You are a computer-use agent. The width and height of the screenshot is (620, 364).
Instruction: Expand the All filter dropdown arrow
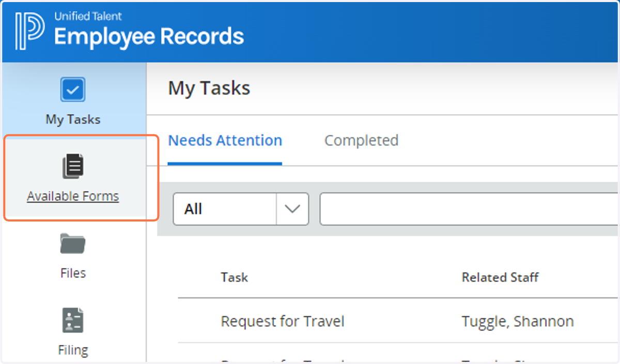tap(292, 209)
